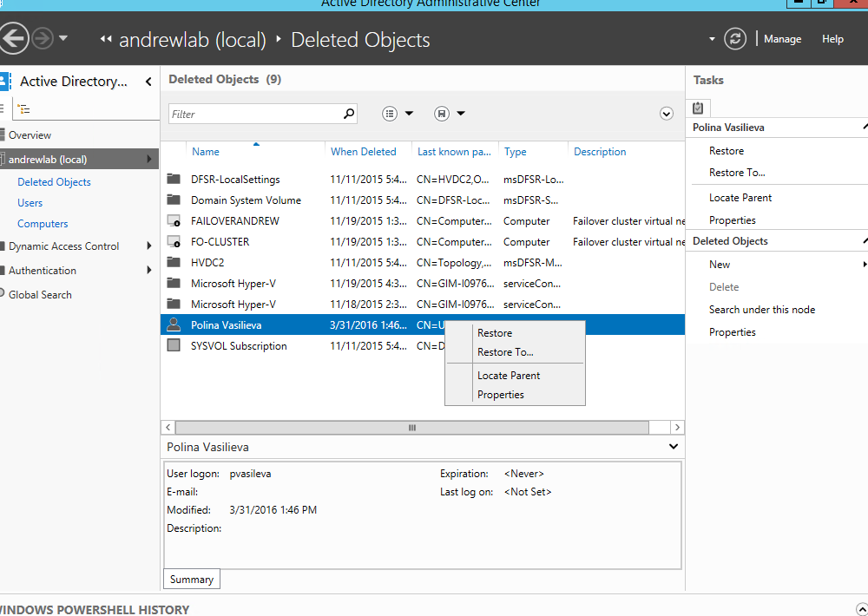
Task: Click the Active Directory app icon top-left
Action: click(3, 81)
